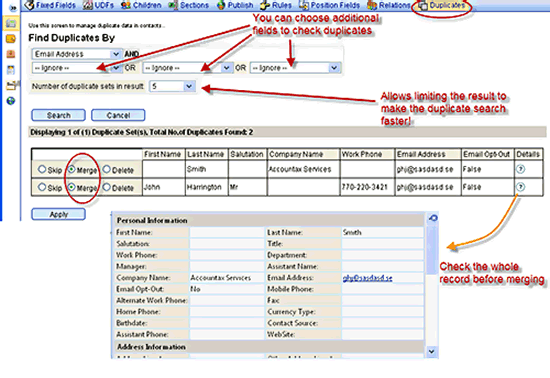Switch to the Fixed Fields tab
Screen dimensions: 550x378
coord(51,5)
